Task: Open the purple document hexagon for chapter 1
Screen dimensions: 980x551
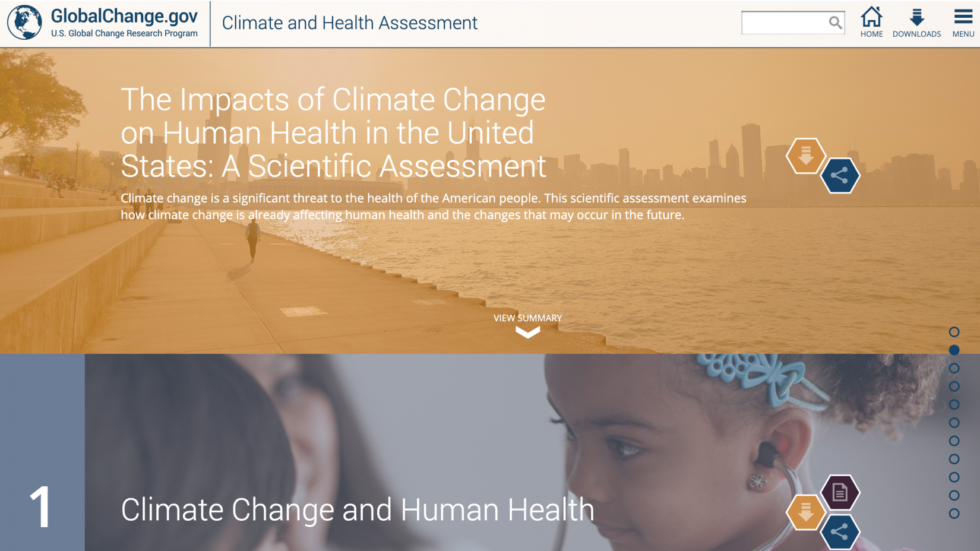Action: click(840, 492)
